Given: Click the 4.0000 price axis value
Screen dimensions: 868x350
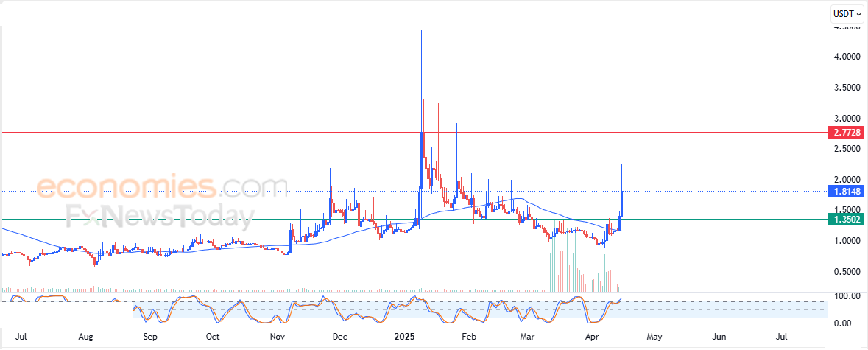Looking at the screenshot, I should point(847,57).
